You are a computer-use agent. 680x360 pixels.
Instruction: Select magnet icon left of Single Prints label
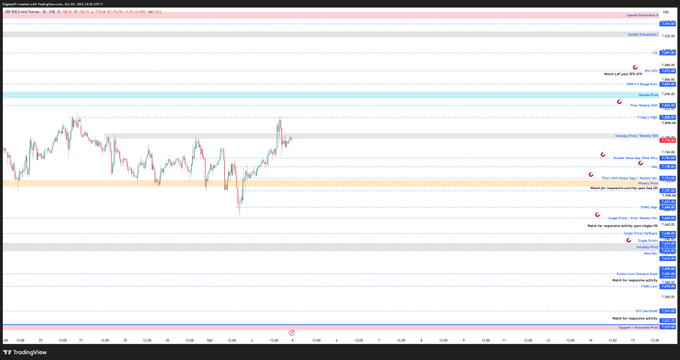click(x=628, y=240)
